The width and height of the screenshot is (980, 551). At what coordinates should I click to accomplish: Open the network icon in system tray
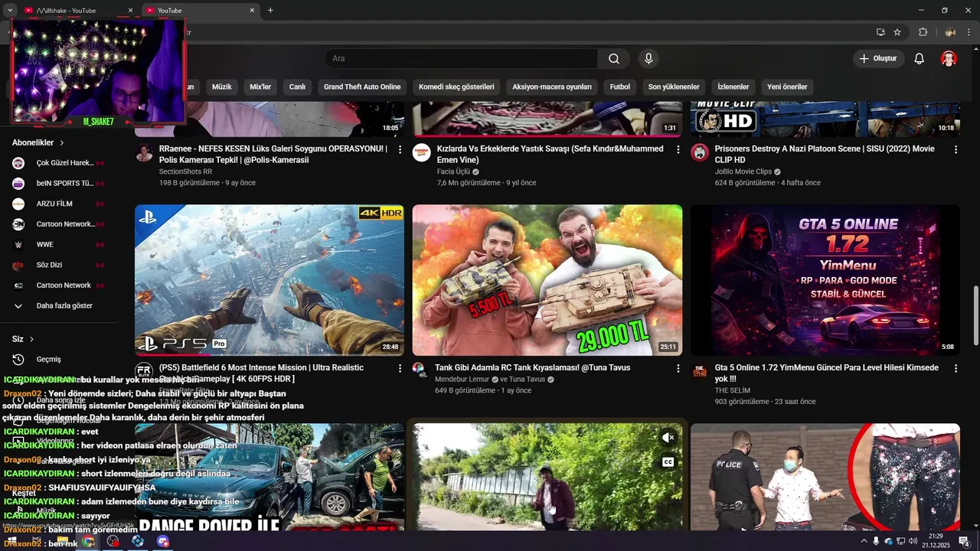click(900, 541)
